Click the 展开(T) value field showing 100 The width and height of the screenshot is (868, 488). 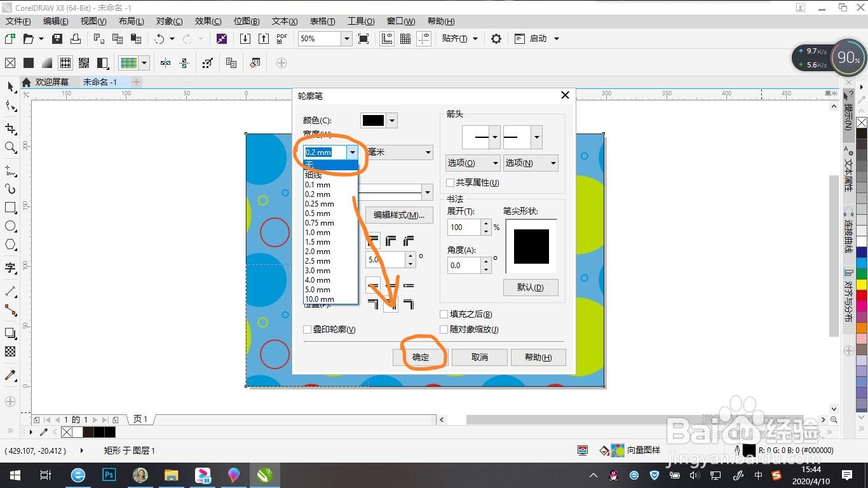(x=464, y=227)
